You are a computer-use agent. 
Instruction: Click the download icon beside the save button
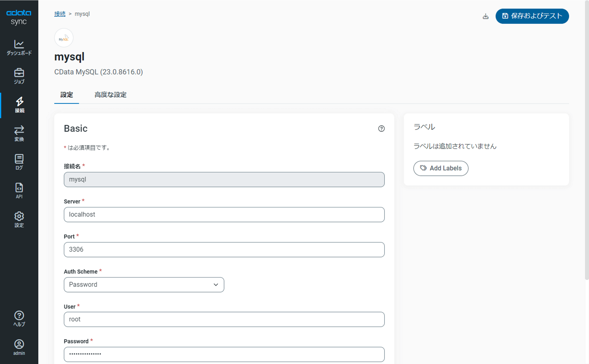tap(486, 16)
